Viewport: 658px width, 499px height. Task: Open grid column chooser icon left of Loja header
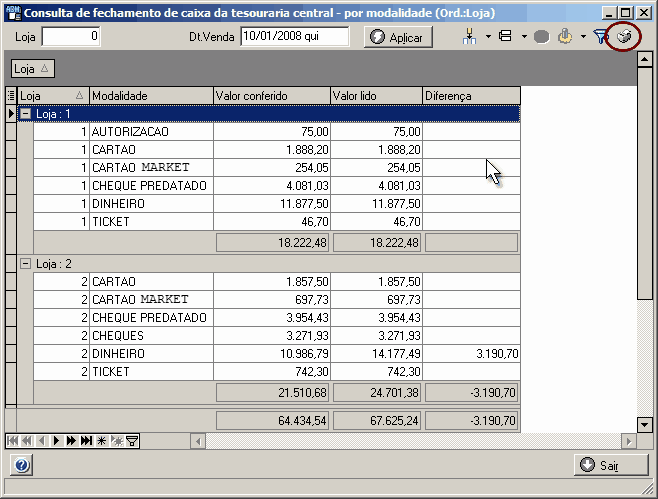tap(11, 96)
